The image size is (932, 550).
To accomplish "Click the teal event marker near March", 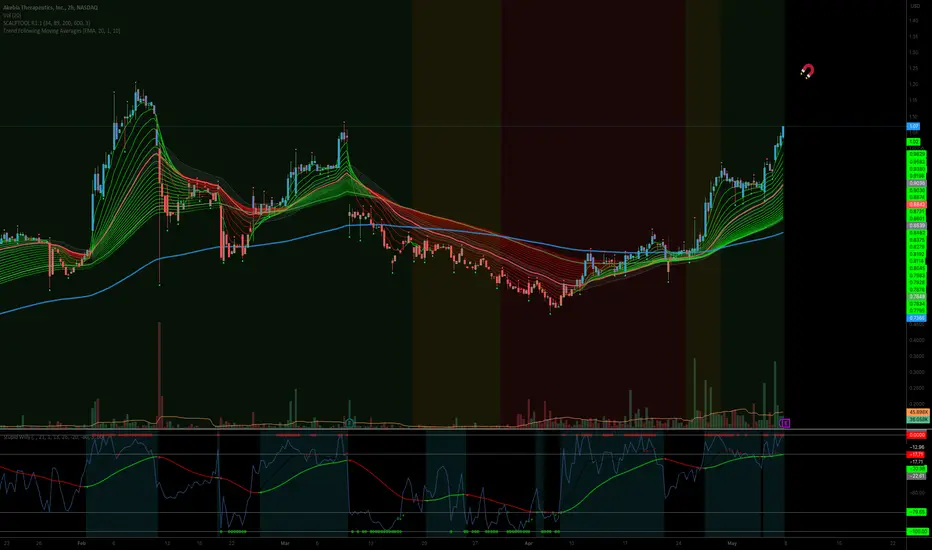I will tap(350, 423).
